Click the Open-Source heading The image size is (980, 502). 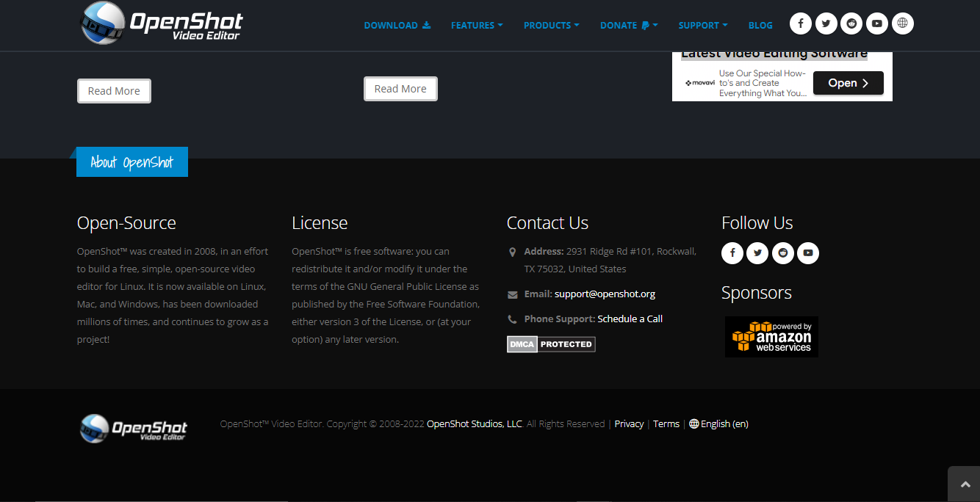pos(126,223)
